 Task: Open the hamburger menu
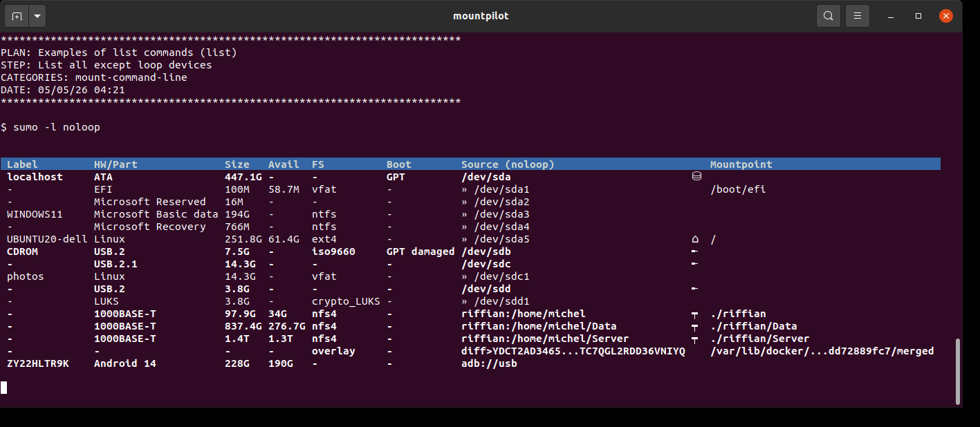[857, 16]
